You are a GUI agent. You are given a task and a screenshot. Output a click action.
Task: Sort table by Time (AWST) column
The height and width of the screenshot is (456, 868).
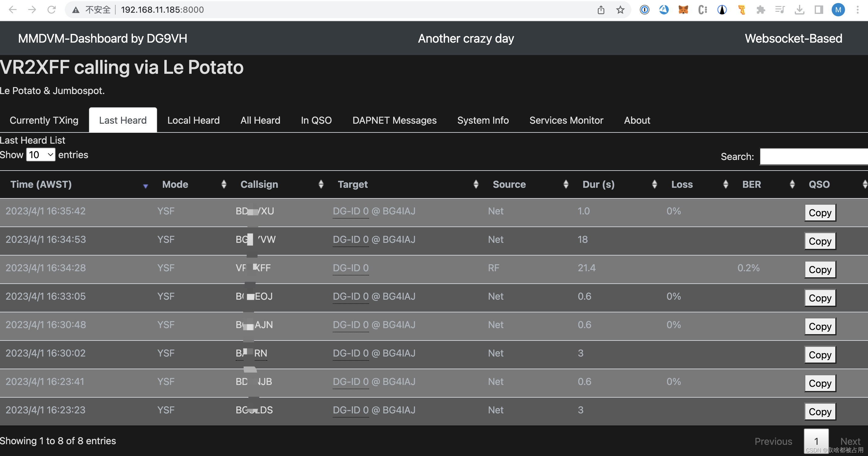click(x=41, y=184)
